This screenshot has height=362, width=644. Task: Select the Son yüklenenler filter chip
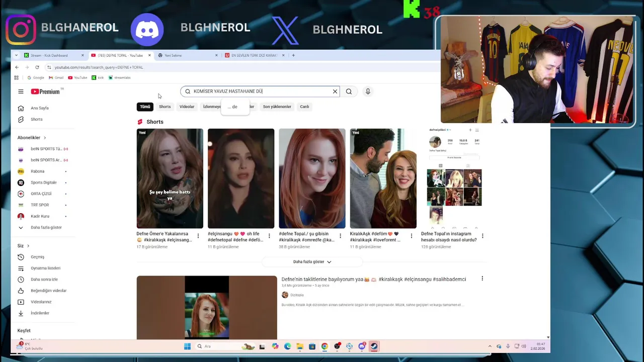click(277, 107)
